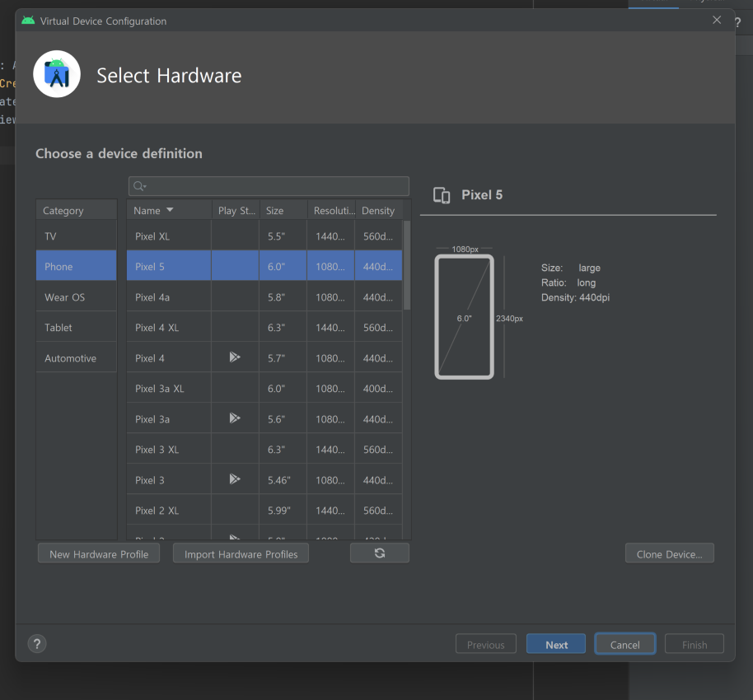Click the Play Store icon in Pixel 4 row
This screenshot has width=753, height=700.
pyautogui.click(x=234, y=357)
